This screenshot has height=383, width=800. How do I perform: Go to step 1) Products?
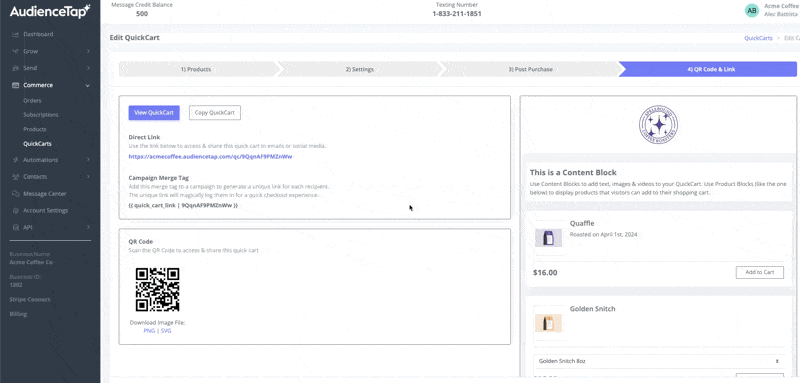tap(196, 69)
